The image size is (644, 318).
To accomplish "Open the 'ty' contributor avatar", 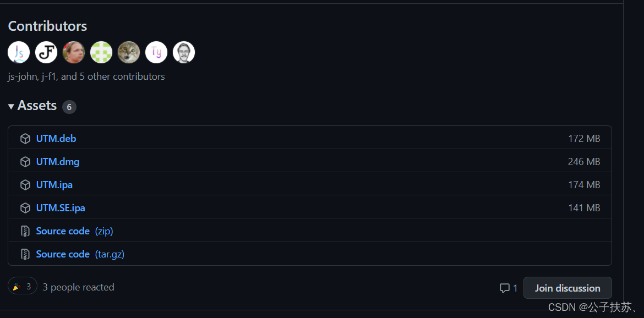I will pos(156,52).
